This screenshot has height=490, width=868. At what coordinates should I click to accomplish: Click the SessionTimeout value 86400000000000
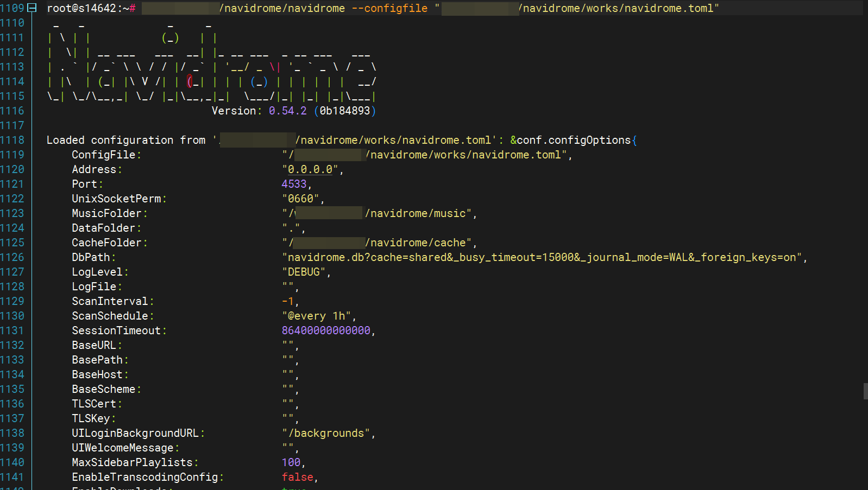tap(326, 330)
